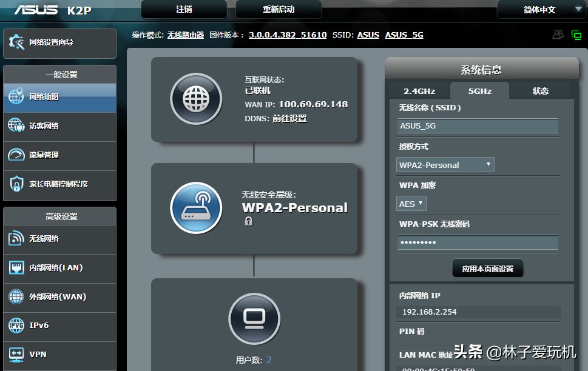Switch to the 状态 tab
588x371 pixels.
540,91
